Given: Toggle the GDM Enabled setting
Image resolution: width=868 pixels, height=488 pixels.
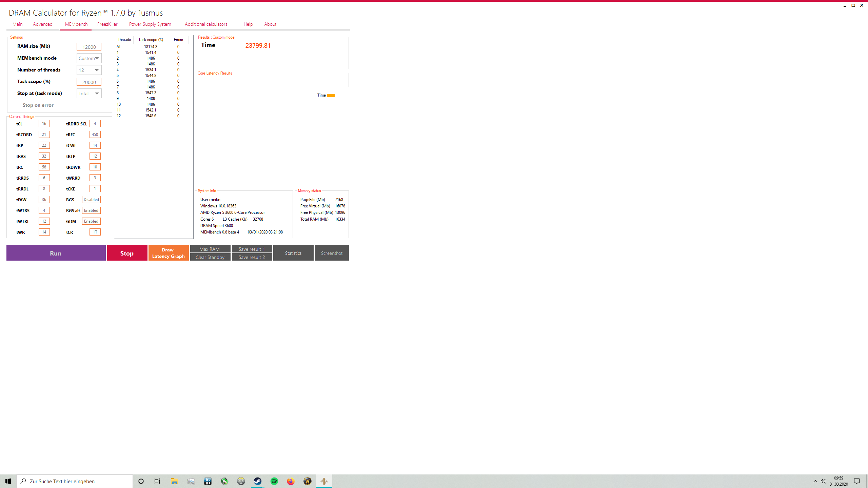Looking at the screenshot, I should [x=91, y=221].
